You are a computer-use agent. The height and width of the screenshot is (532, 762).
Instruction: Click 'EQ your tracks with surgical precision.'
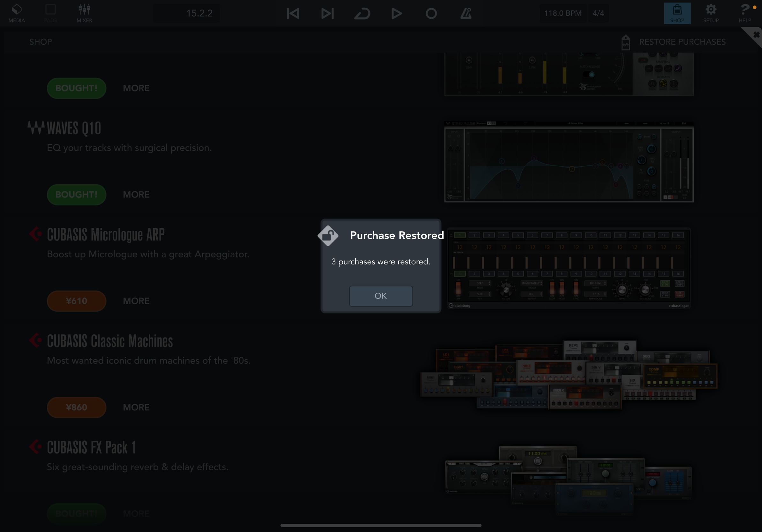tap(129, 148)
